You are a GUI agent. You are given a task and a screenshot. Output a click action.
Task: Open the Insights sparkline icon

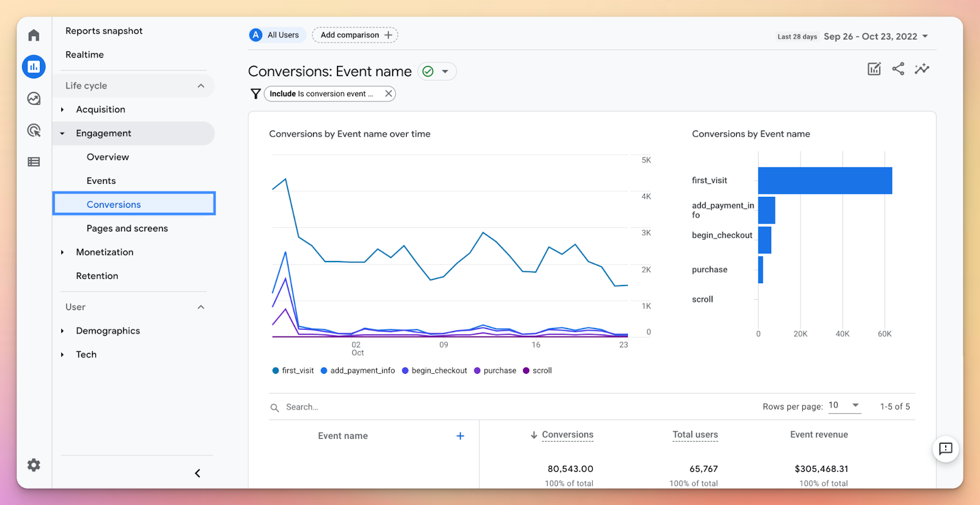tap(922, 69)
